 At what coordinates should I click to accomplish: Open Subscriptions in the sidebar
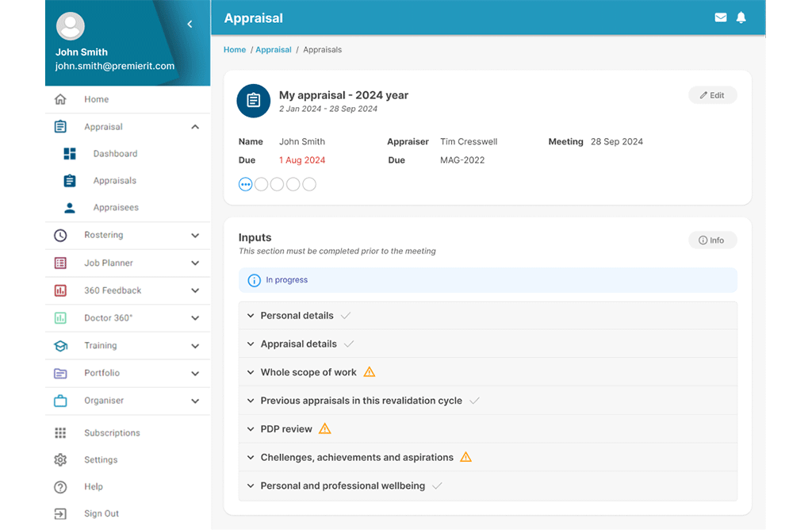tap(112, 432)
